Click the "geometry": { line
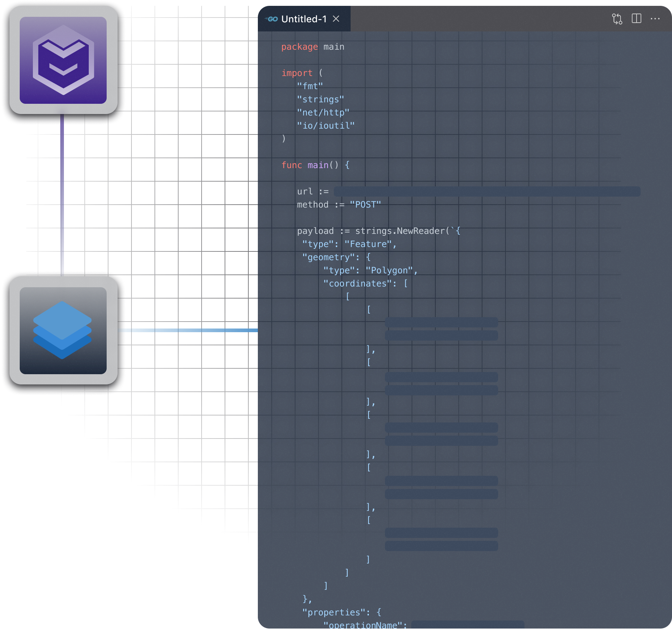 click(x=336, y=257)
